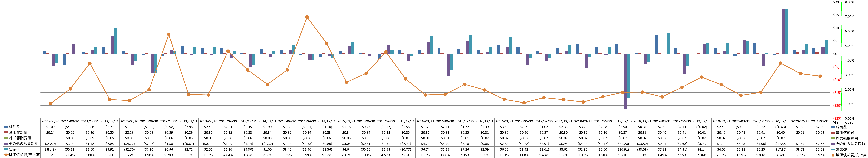Click the orange line peak marker at 2014/09/30

point(307,17)
